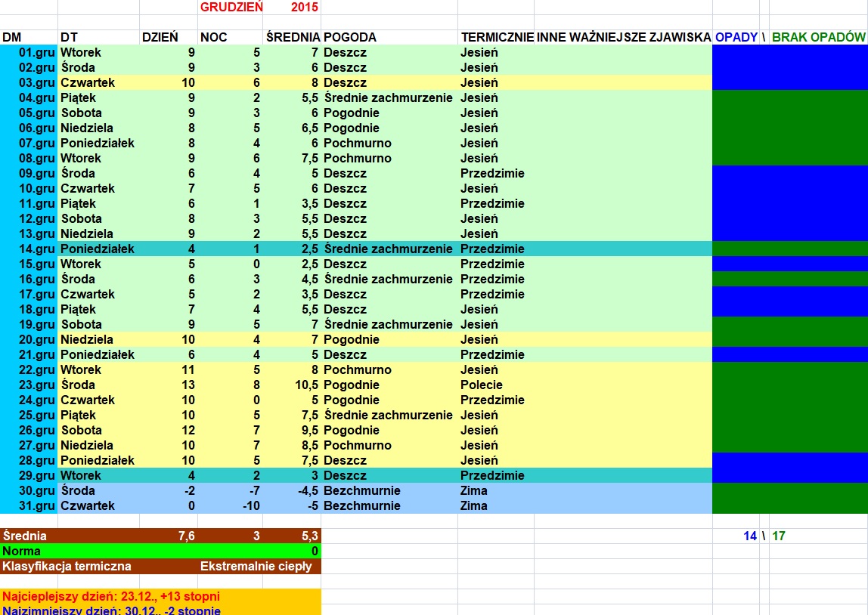Select the Polecie thermal season cell
Image resolution: width=868 pixels, height=615 pixels.
pyautogui.click(x=482, y=385)
